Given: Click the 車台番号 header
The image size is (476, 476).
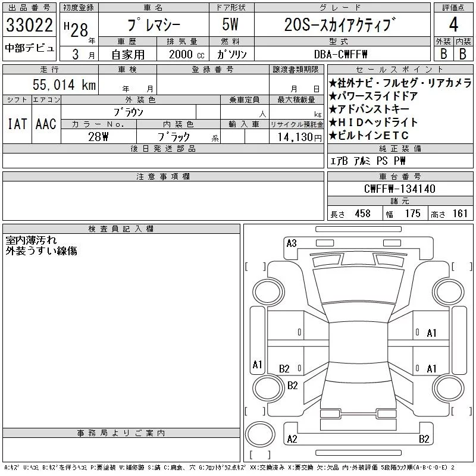Looking at the screenshot, I should [400, 177].
